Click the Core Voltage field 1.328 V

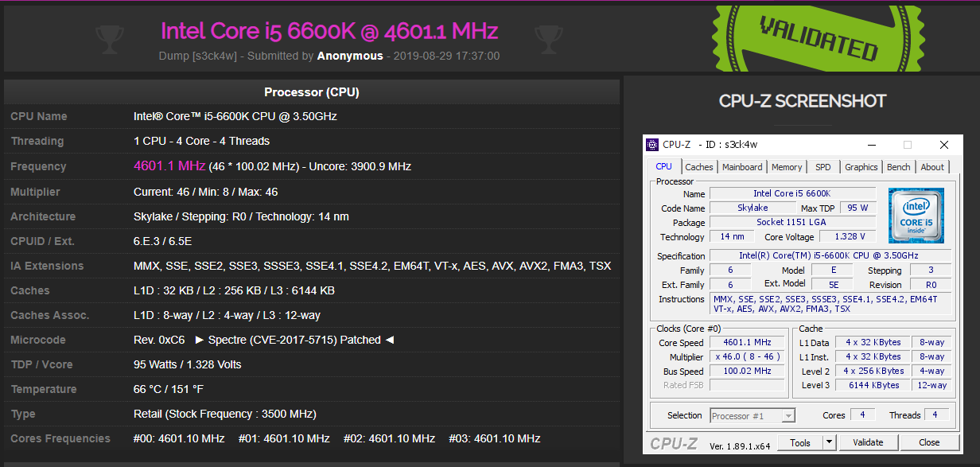[848, 236]
